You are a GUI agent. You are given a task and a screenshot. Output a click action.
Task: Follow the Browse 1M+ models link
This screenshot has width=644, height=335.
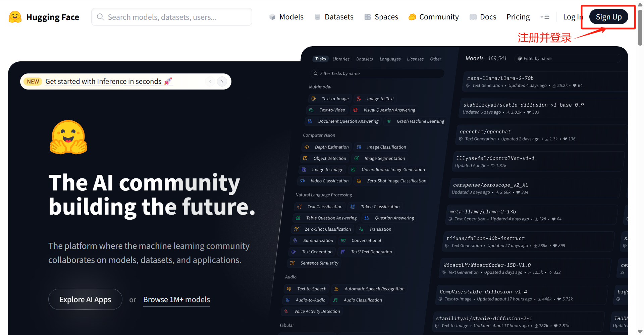[176, 299]
